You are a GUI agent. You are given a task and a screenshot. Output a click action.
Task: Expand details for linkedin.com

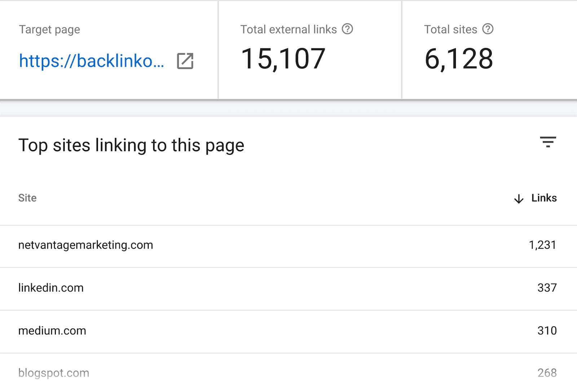click(x=51, y=288)
